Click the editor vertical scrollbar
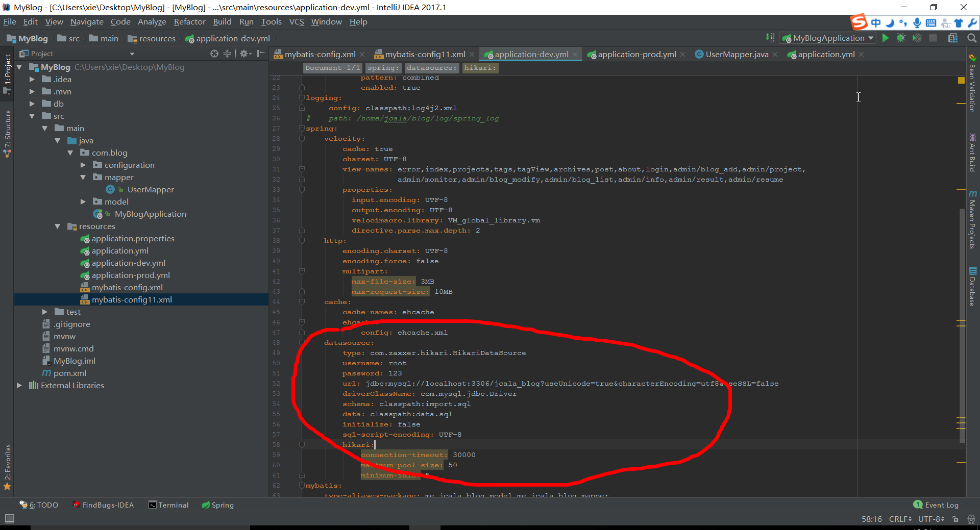 pos(962,325)
